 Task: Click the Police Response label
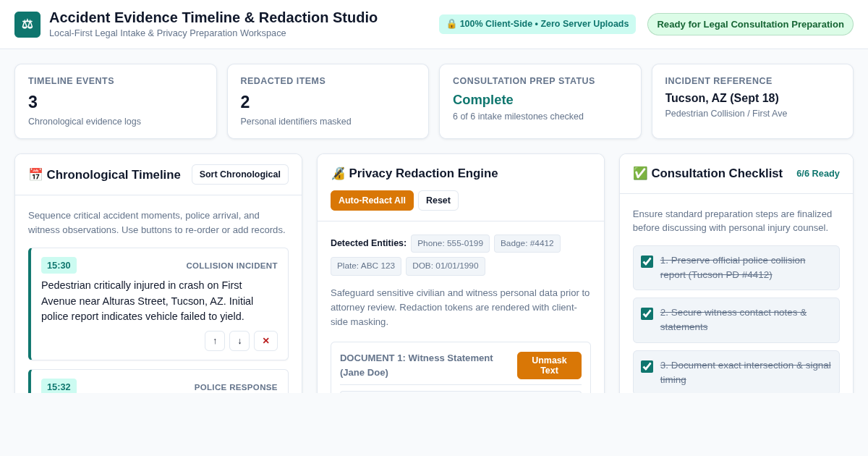236,387
